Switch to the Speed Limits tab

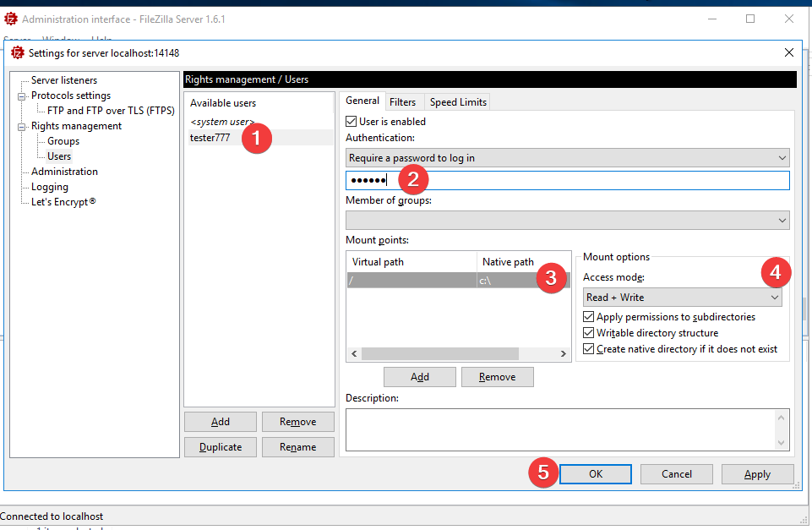tap(458, 102)
